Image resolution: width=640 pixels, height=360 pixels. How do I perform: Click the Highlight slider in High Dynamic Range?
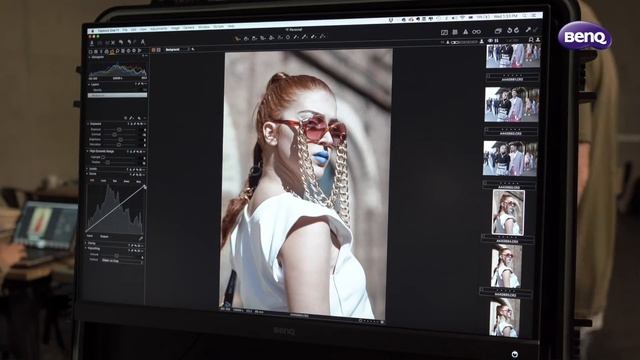103,157
